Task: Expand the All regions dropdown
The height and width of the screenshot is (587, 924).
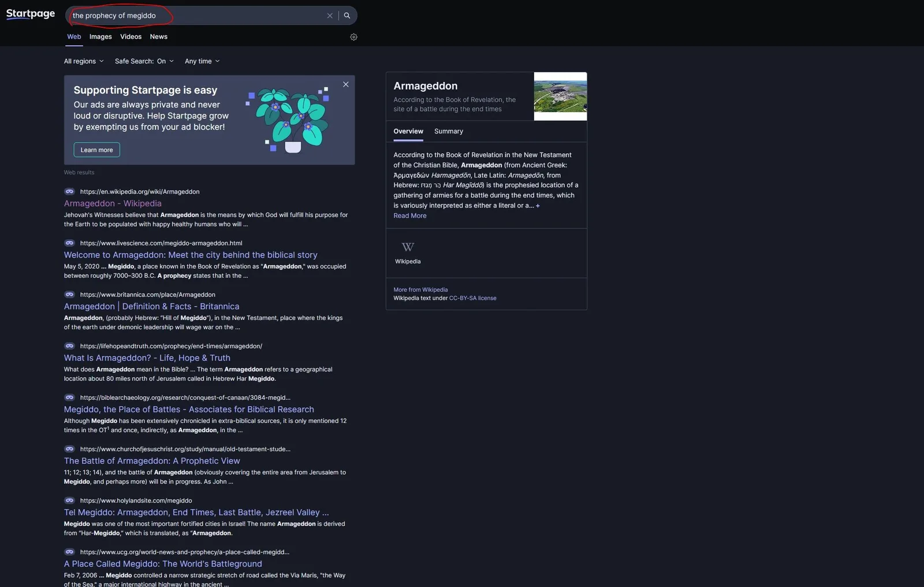Action: [x=84, y=61]
